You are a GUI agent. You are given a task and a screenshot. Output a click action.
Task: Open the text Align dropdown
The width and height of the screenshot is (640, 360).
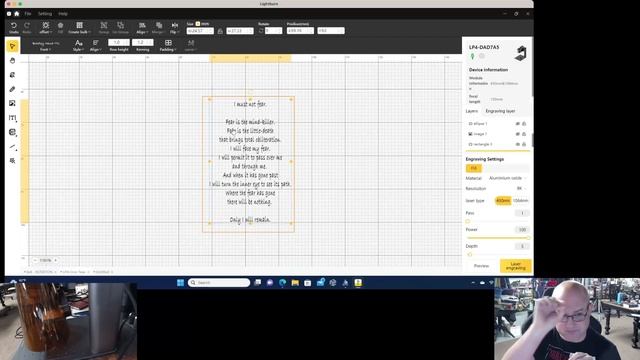(96, 45)
